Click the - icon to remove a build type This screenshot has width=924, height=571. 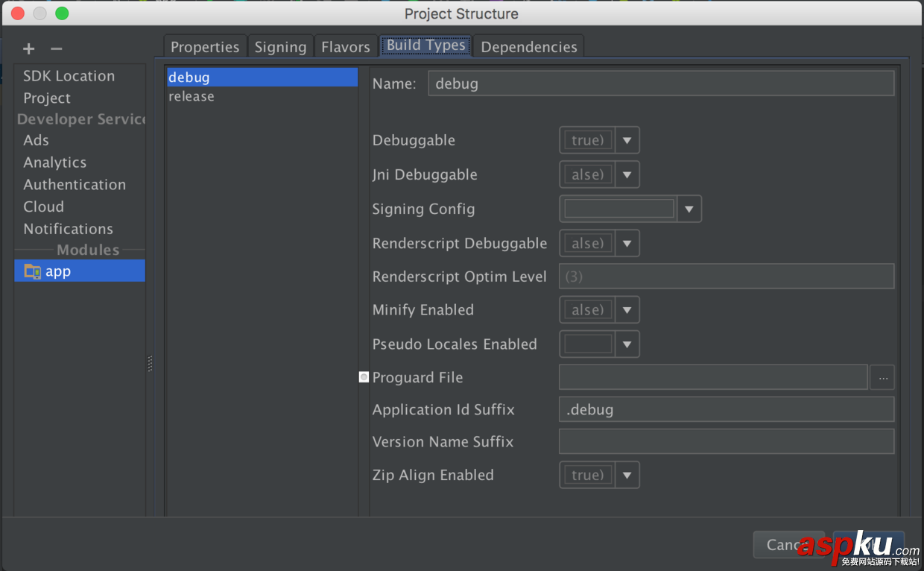pos(56,48)
